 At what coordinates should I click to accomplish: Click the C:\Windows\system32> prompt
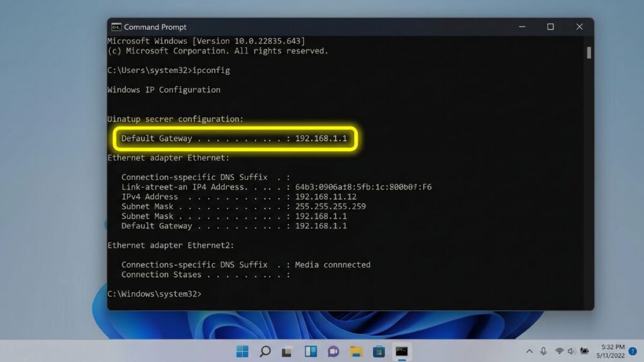tap(155, 294)
